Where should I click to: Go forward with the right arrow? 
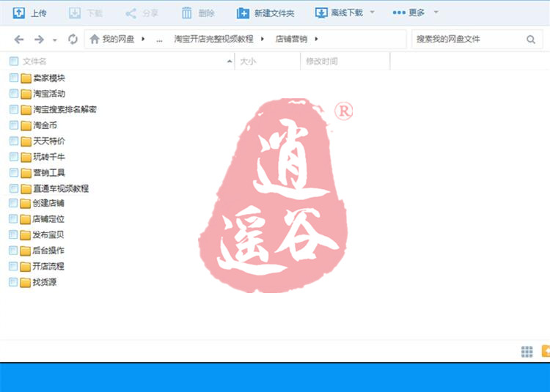pos(39,40)
